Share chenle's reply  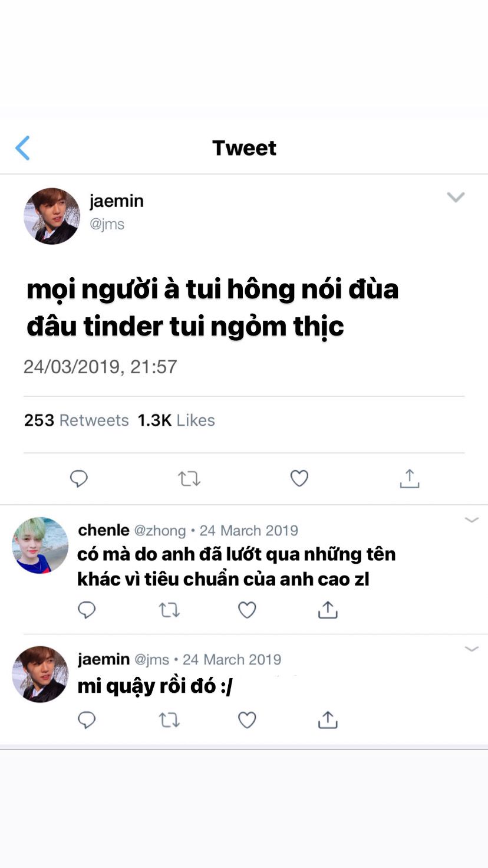click(x=328, y=610)
